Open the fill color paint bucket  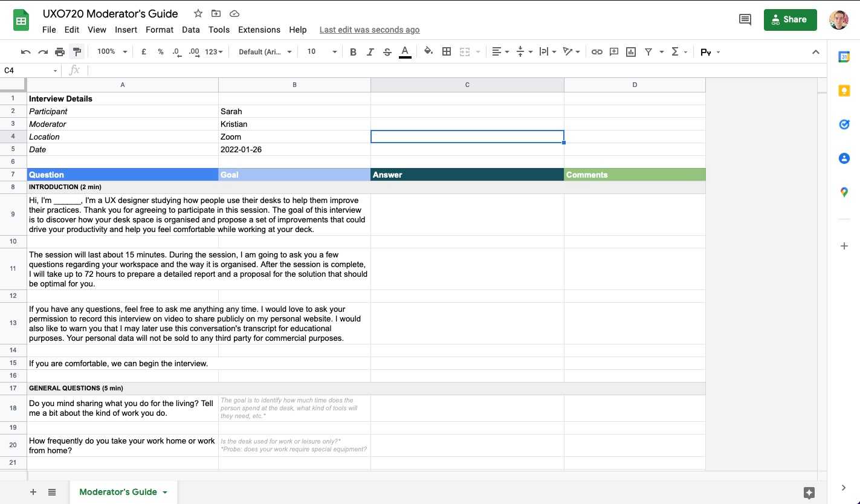point(428,52)
